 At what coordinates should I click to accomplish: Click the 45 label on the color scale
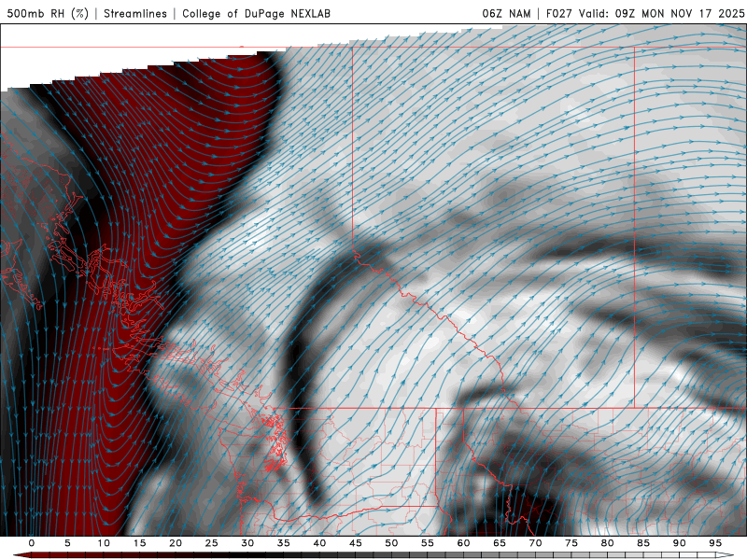click(x=356, y=543)
